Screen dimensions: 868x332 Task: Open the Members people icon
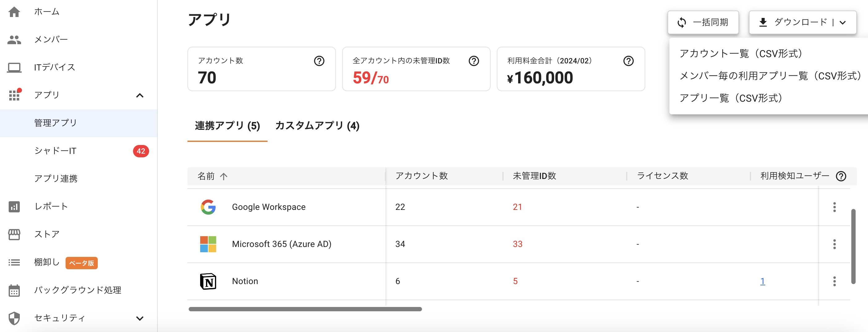click(14, 40)
